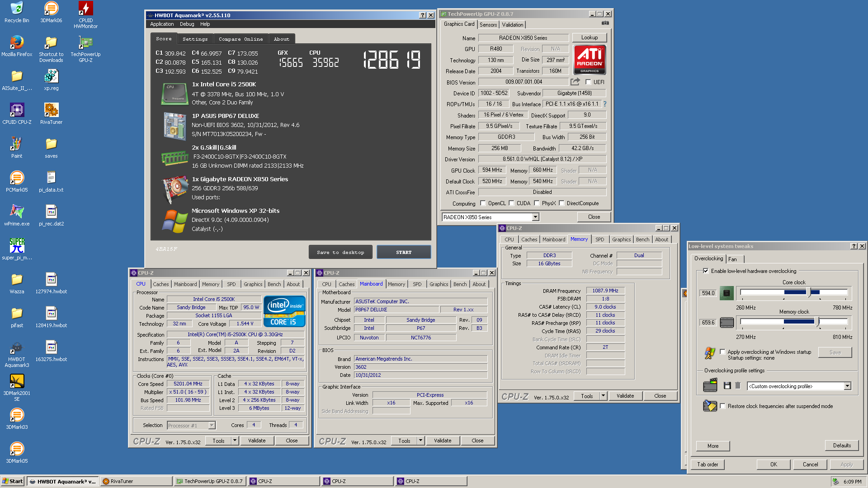Launch the HWBOT Aquamark3 desktop shortcut
The height and width of the screenshot is (488, 868).
[x=17, y=354]
